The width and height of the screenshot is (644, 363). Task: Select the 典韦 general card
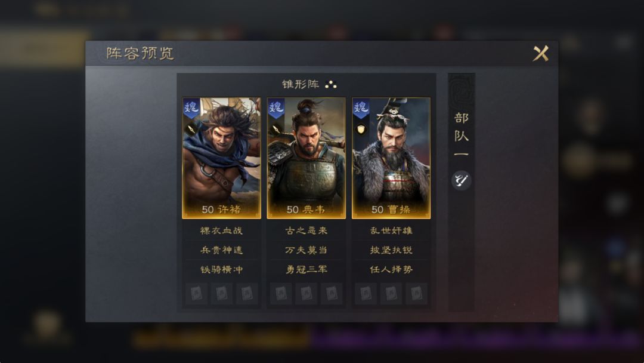[306, 158]
